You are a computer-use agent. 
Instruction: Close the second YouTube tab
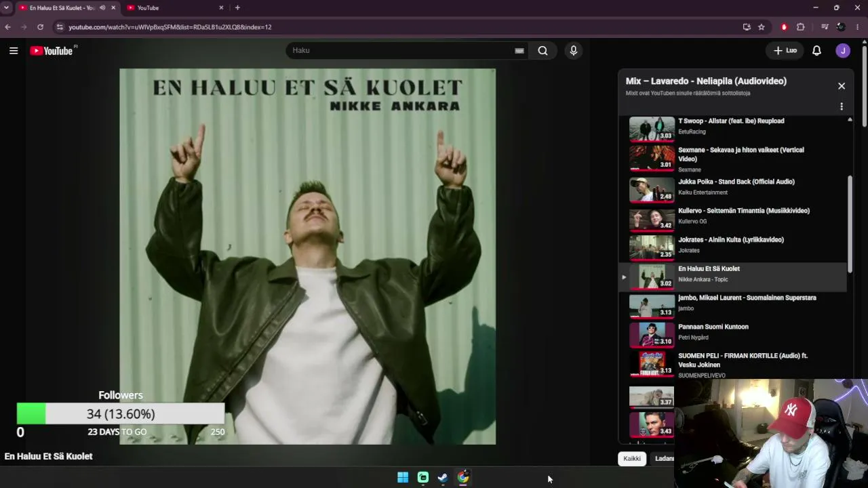click(x=221, y=7)
